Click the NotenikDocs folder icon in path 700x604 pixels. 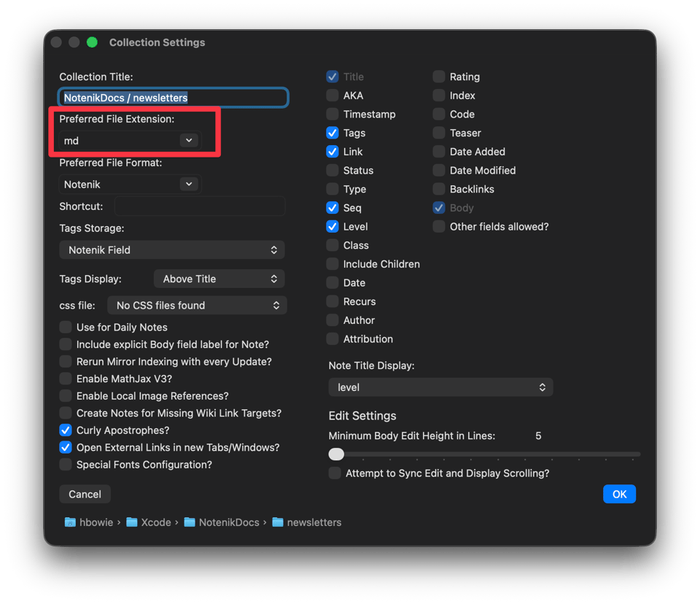pyautogui.click(x=190, y=522)
